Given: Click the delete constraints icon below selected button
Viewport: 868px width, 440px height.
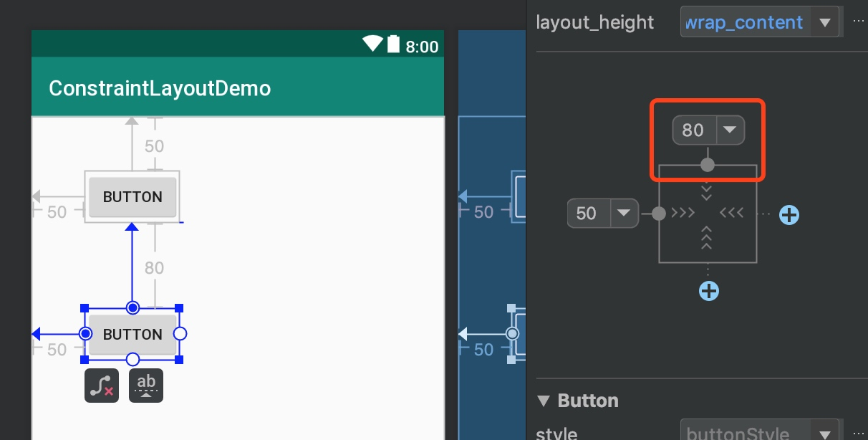Looking at the screenshot, I should point(101,386).
